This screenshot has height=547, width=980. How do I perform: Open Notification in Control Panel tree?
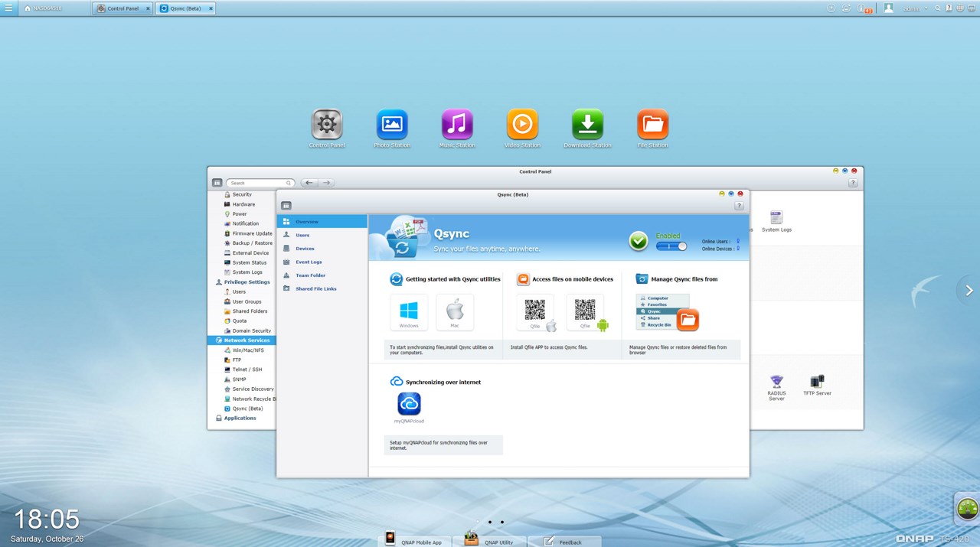(246, 224)
